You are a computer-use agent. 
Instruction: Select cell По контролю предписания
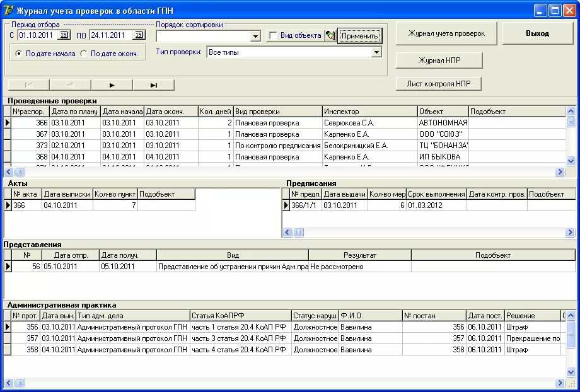point(278,146)
